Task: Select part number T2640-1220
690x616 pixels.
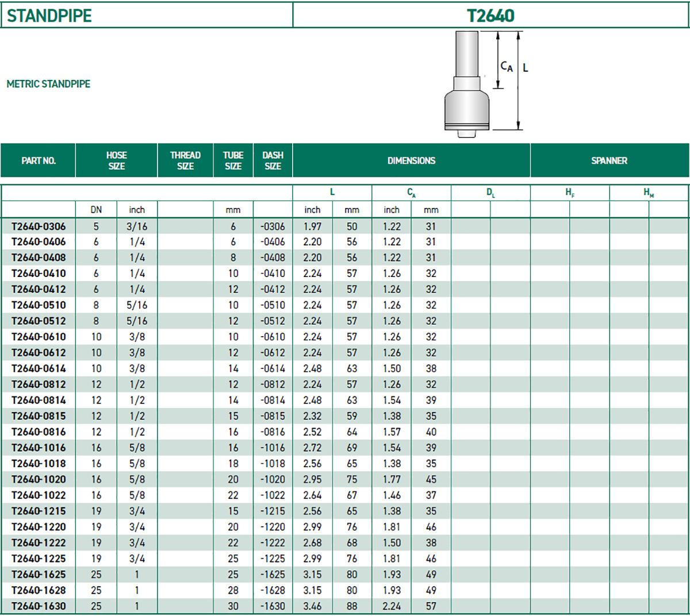Action: [39, 526]
